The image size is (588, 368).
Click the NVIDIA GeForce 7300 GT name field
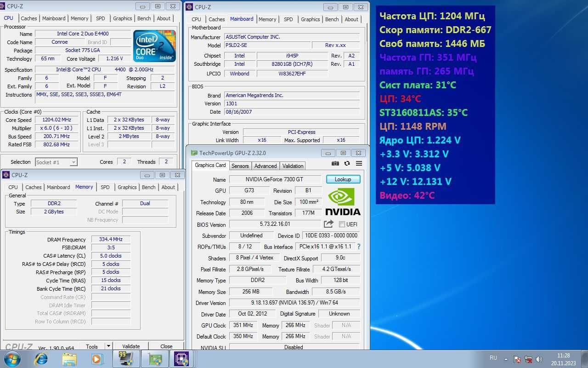click(x=276, y=179)
